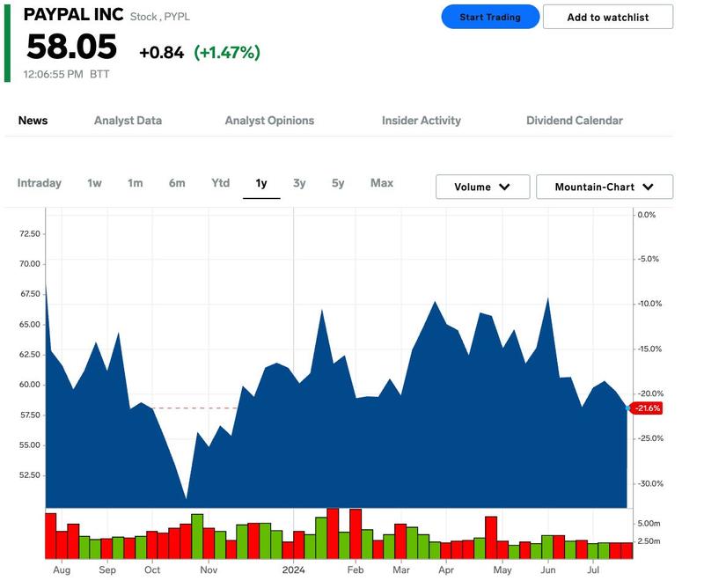
Task: Click the -20.0% right axis label
Action: click(650, 393)
